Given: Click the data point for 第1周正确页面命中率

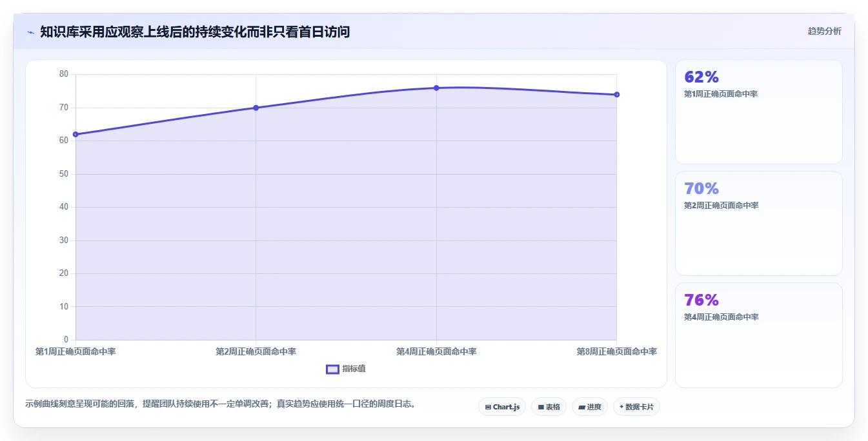Looking at the screenshot, I should pyautogui.click(x=76, y=134).
